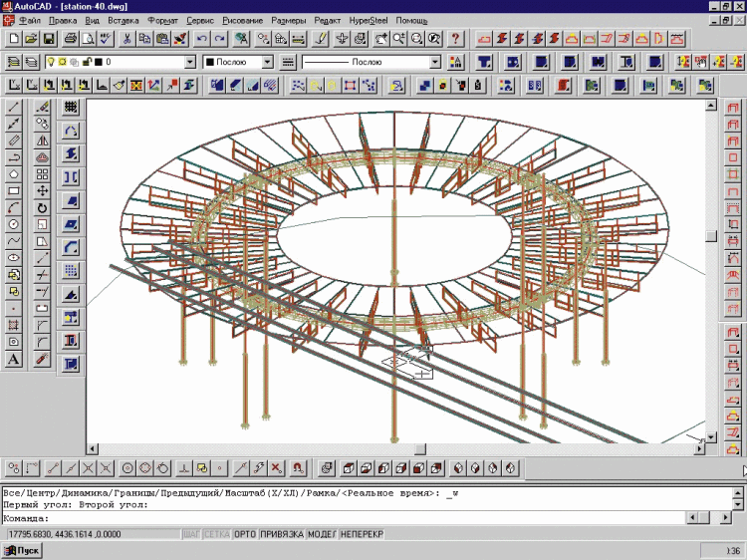
Task: Toggle ОРТО mode in status bar
Action: [x=244, y=535]
